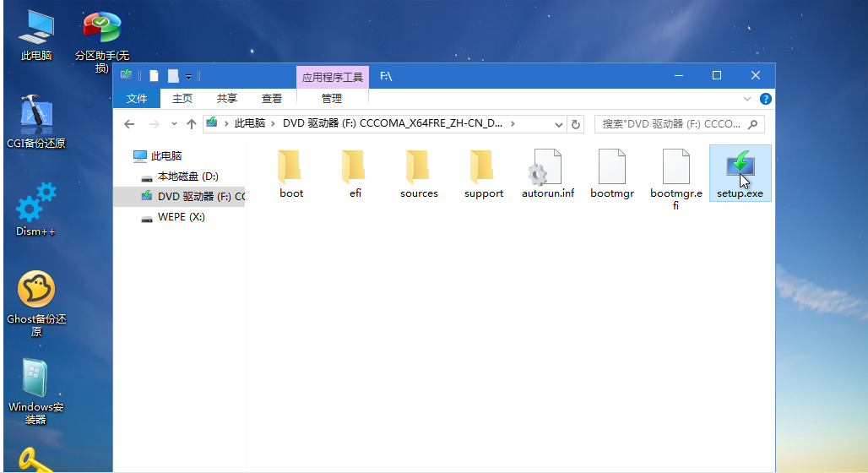The height and width of the screenshot is (473, 868).
Task: Expand the address bar history dropdown
Action: coord(558,124)
